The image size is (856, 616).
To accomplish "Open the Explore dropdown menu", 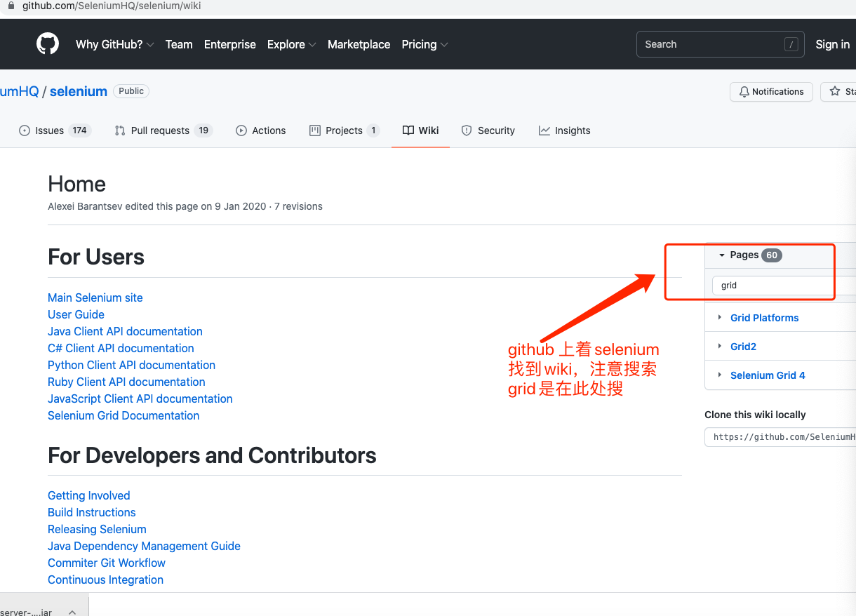I will click(291, 44).
